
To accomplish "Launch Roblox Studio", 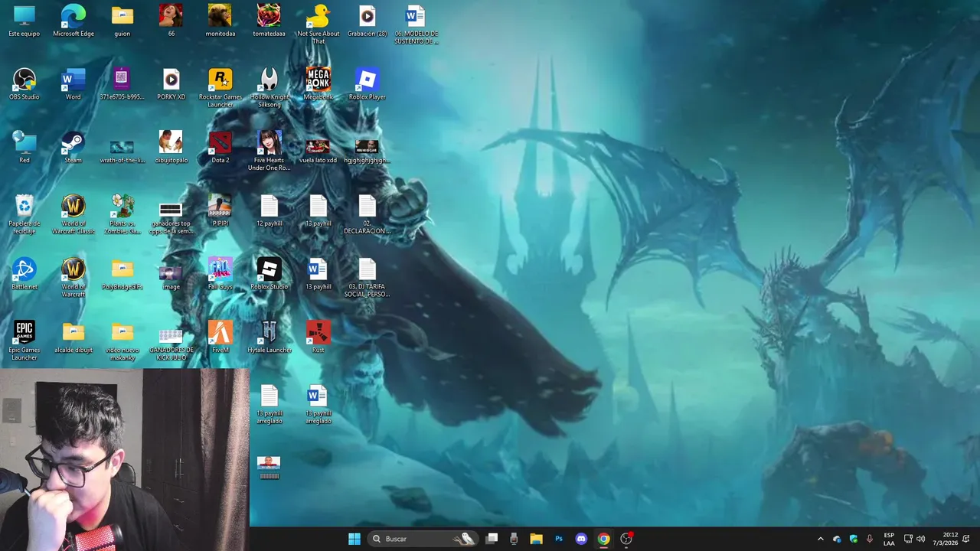I will tap(269, 274).
